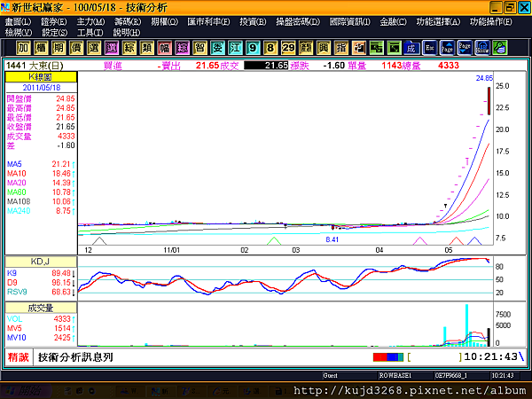
Task: Click the blue 成 folder icon
Action: pos(411,48)
